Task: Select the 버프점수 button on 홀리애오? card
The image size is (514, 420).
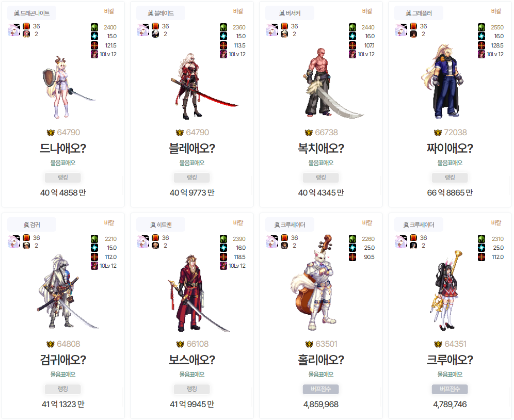Action: click(x=320, y=389)
